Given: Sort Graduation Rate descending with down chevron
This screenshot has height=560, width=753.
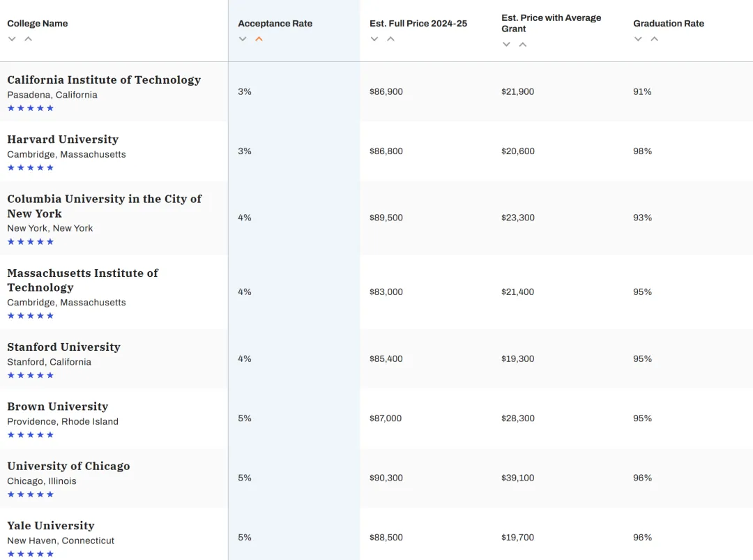Looking at the screenshot, I should [x=638, y=39].
